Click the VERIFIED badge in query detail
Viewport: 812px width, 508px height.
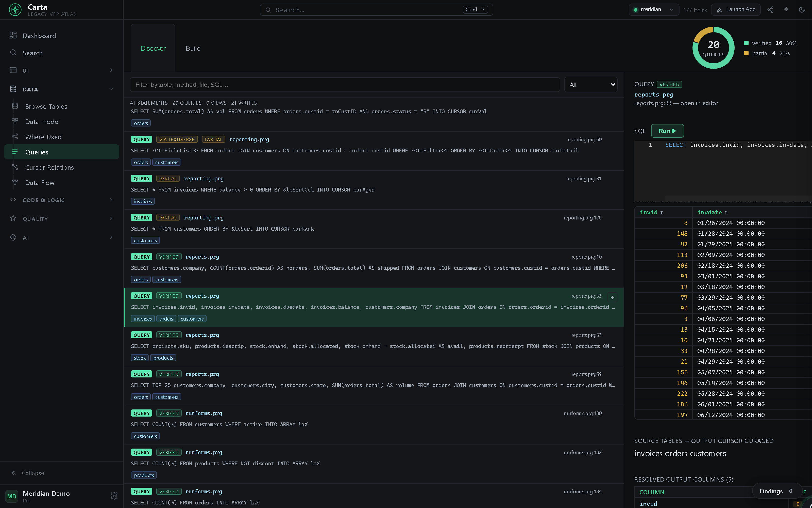669,84
